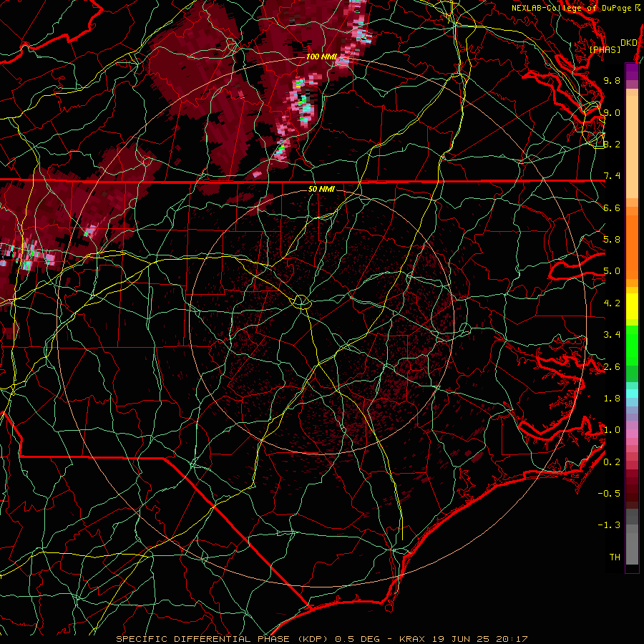Click the 6.6 scale value
The width and height of the screenshot is (644, 644).
[612, 208]
